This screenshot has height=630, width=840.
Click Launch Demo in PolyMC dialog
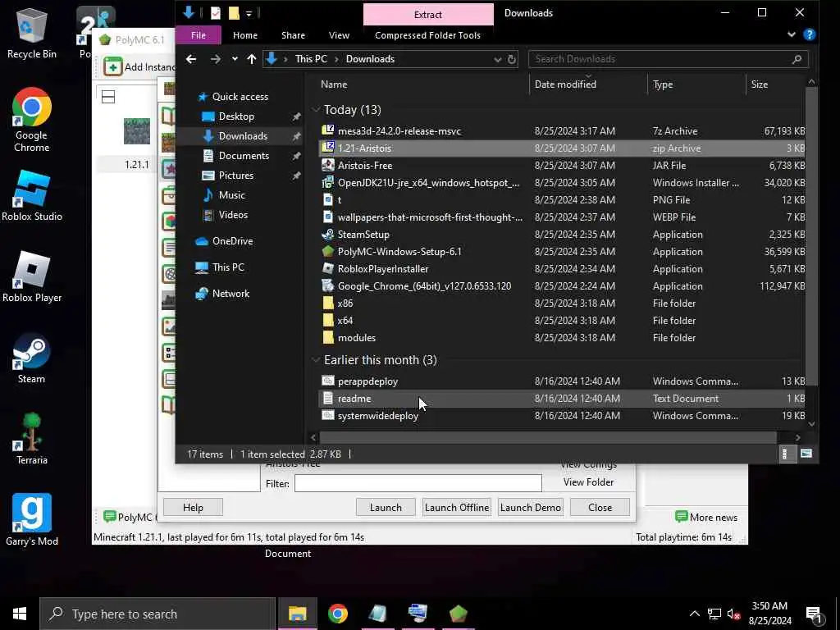[531, 507]
